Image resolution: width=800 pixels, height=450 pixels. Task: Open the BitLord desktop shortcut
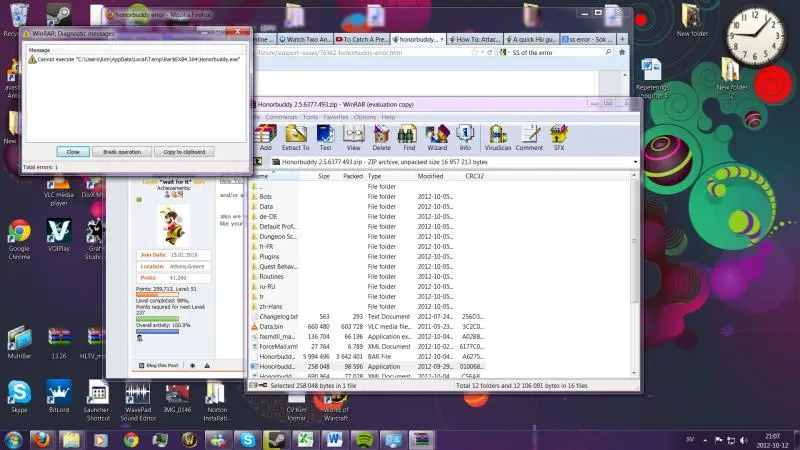(59, 396)
